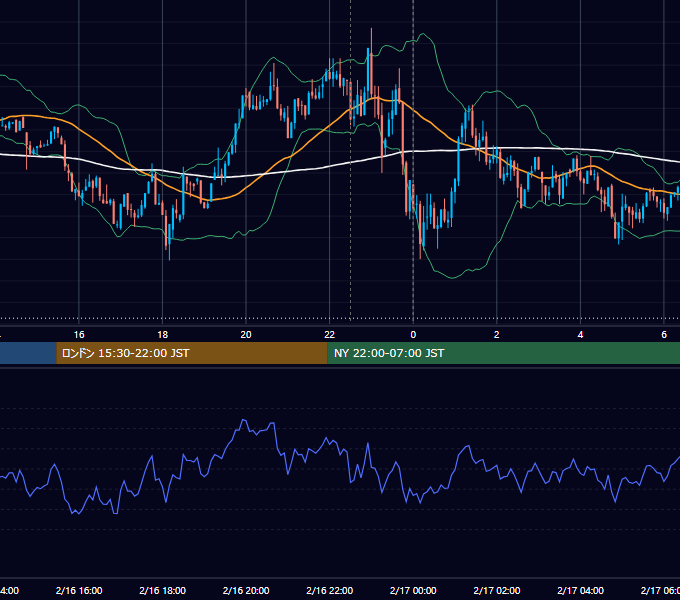Image resolution: width=680 pixels, height=600 pixels.
Task: Click the blue session bar before London
Action: [28, 353]
